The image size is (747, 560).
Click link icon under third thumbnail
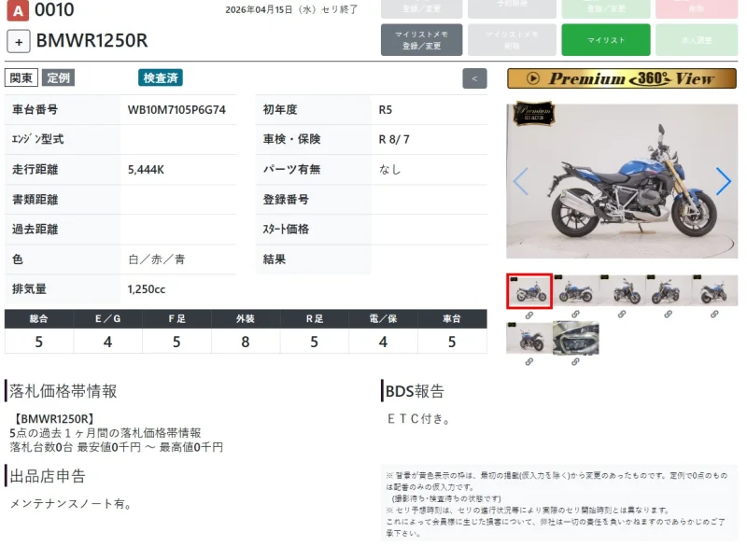pyautogui.click(x=622, y=315)
